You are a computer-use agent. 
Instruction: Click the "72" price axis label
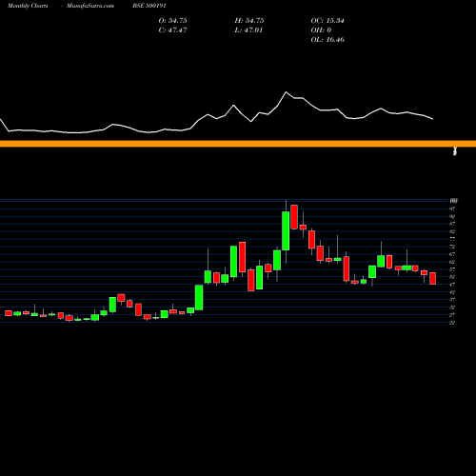(x=452, y=247)
